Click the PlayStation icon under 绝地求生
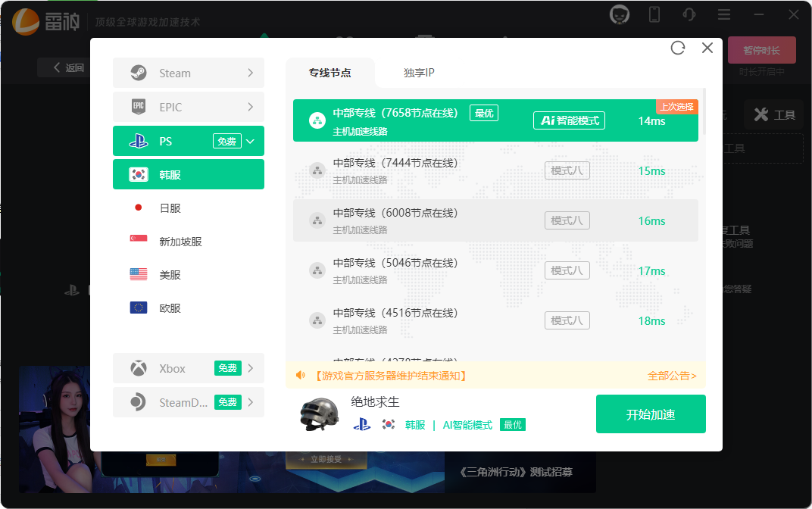The height and width of the screenshot is (509, 812). [x=361, y=425]
